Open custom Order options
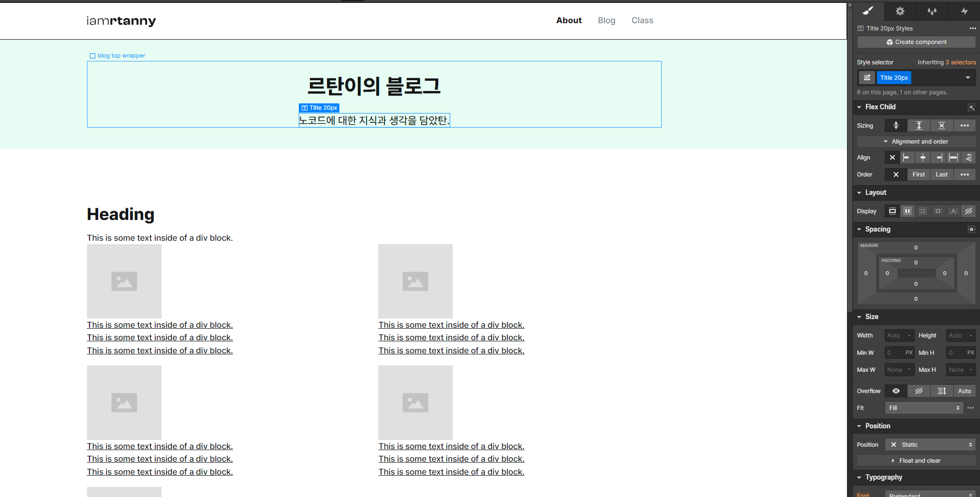 coord(965,175)
